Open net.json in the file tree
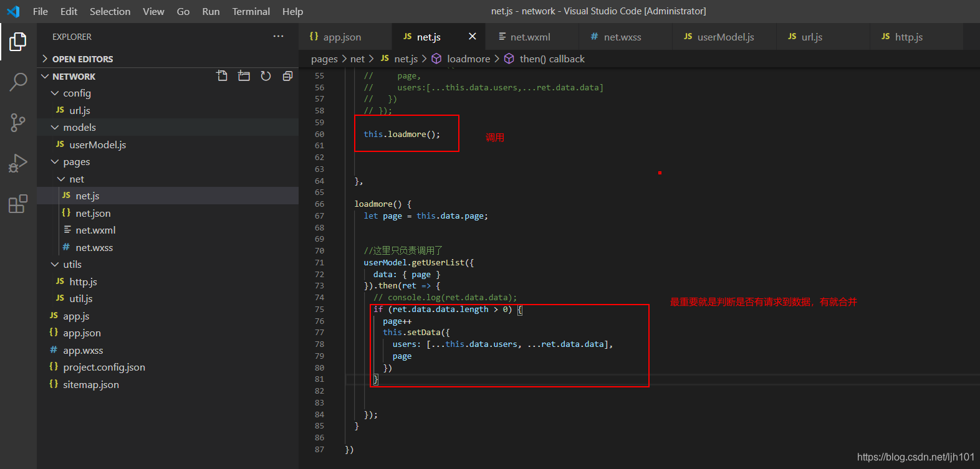Viewport: 980px width, 469px height. click(x=168, y=213)
